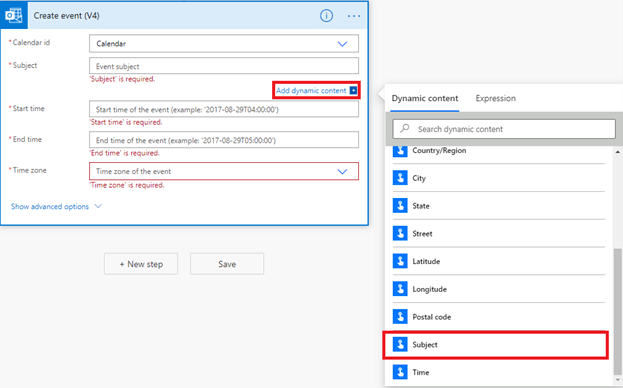Open the Time zone dropdown
This screenshot has height=388, width=623.
[x=224, y=171]
